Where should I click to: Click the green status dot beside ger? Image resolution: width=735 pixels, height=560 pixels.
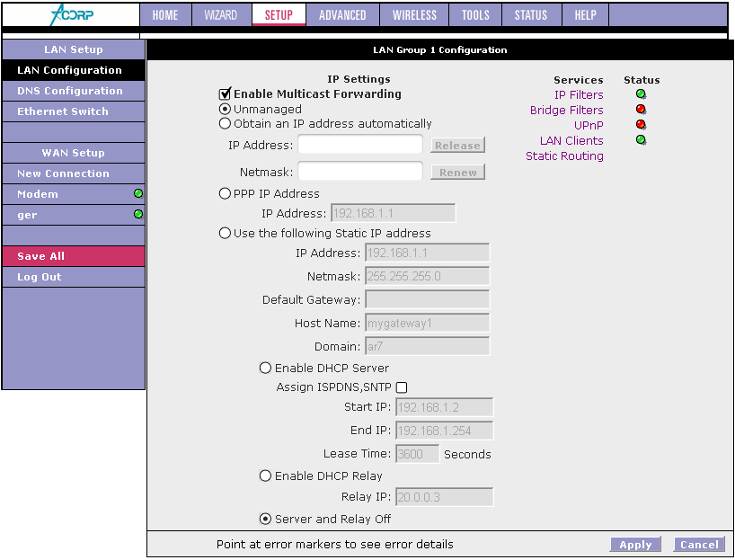point(138,215)
